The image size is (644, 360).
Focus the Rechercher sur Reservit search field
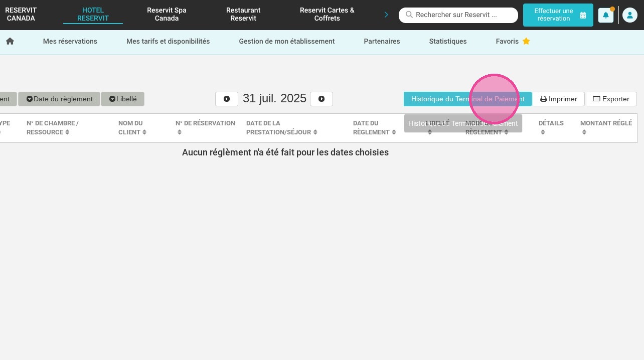tap(458, 15)
